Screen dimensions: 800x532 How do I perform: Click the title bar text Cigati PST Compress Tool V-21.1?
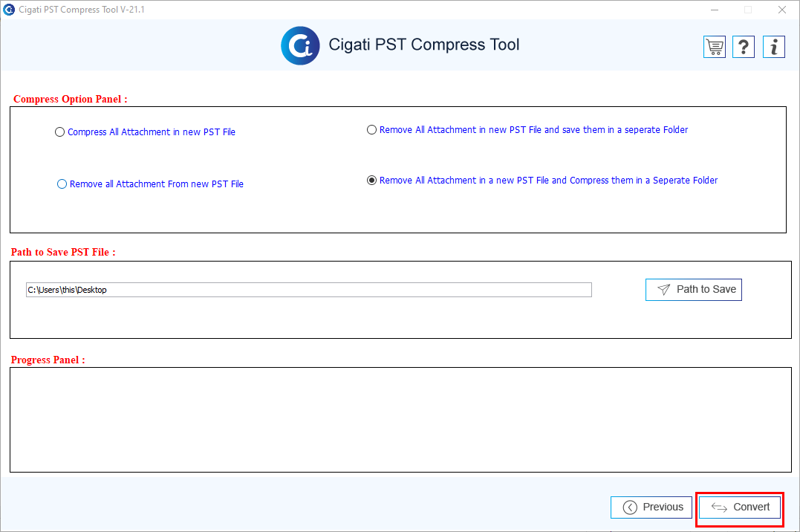(82, 10)
